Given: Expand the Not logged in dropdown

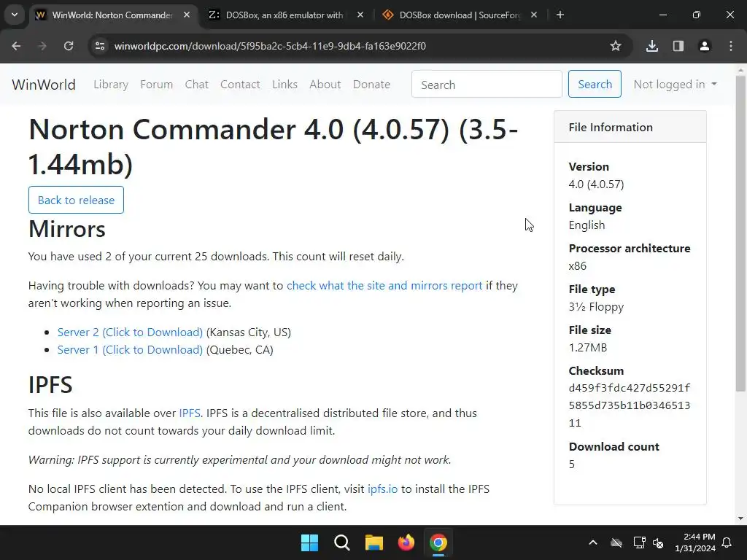Looking at the screenshot, I should [x=675, y=85].
